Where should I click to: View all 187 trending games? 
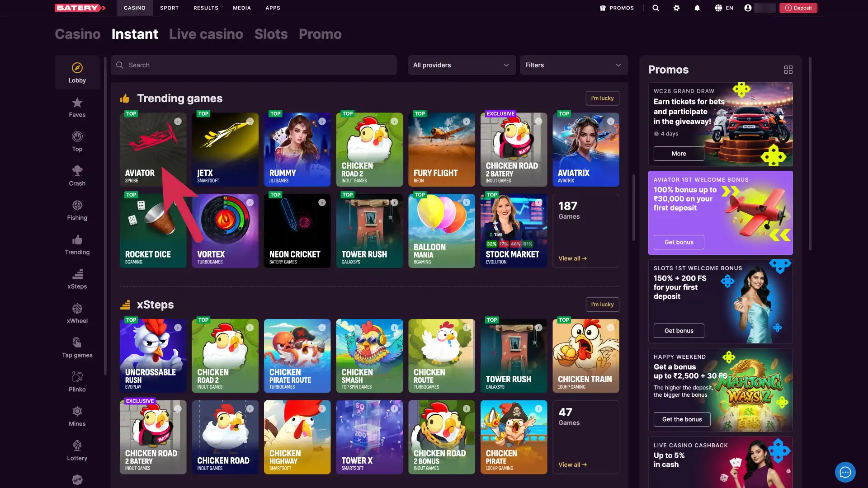(572, 258)
